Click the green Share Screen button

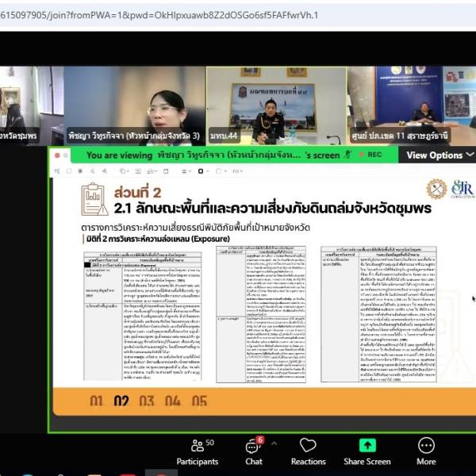point(367,451)
